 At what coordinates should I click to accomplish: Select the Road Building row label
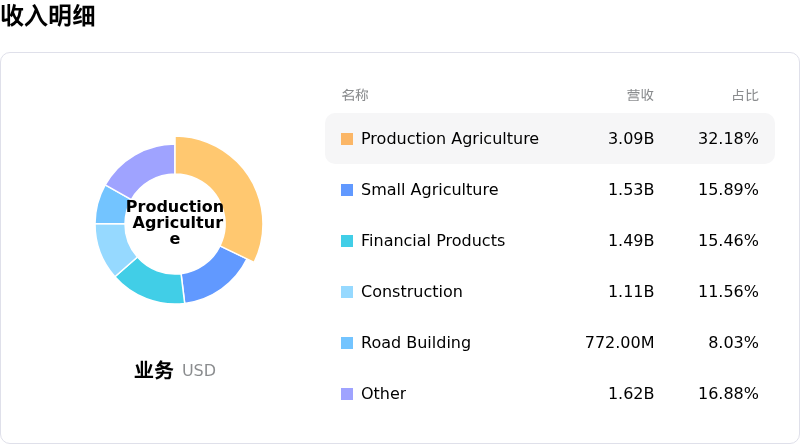point(415,343)
